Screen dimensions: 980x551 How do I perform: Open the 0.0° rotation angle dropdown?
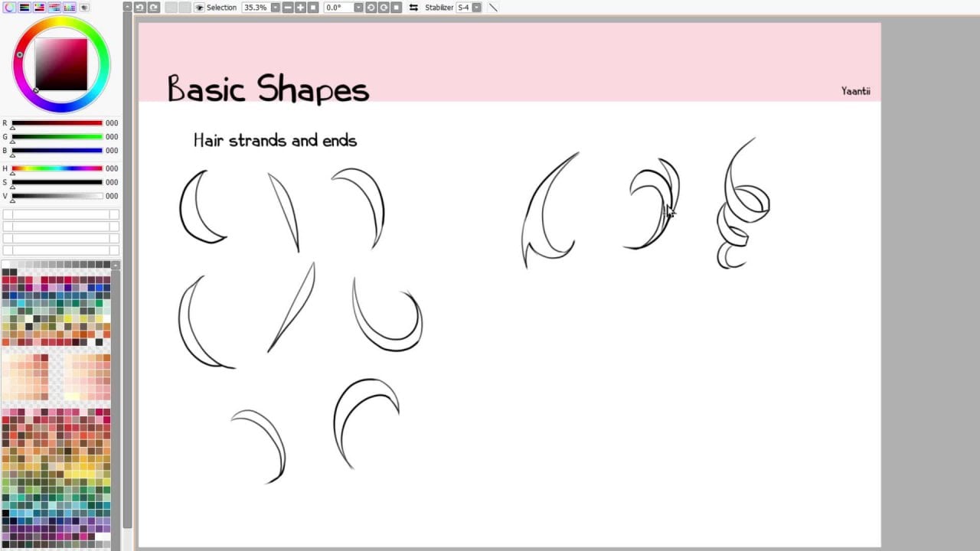358,8
